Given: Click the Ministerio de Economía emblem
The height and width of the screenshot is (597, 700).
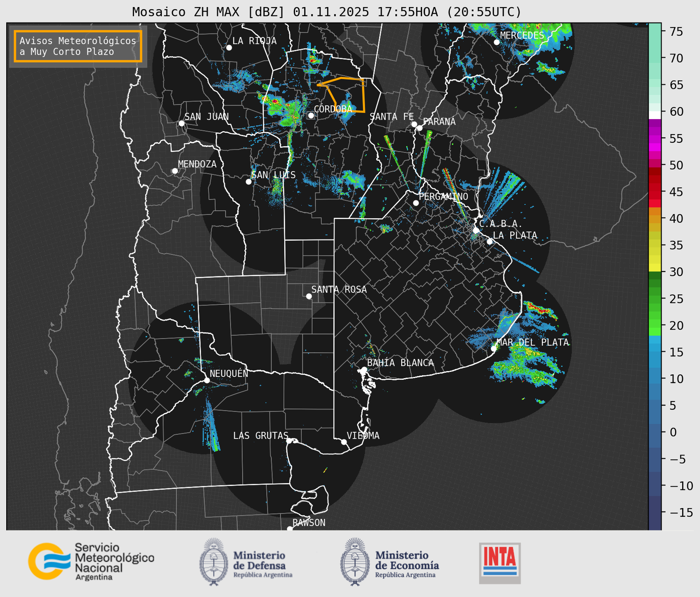Looking at the screenshot, I should [355, 562].
